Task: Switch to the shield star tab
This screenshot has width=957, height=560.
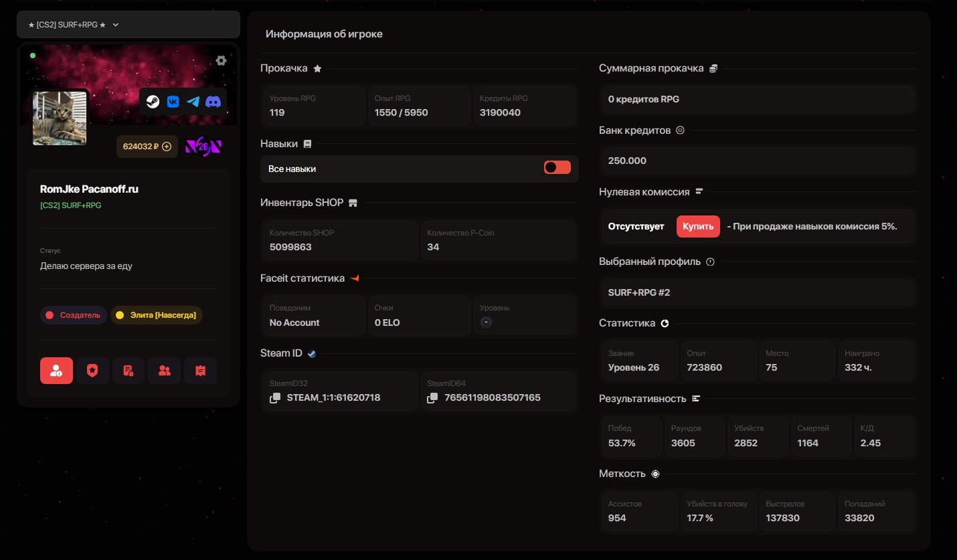Action: coord(92,371)
